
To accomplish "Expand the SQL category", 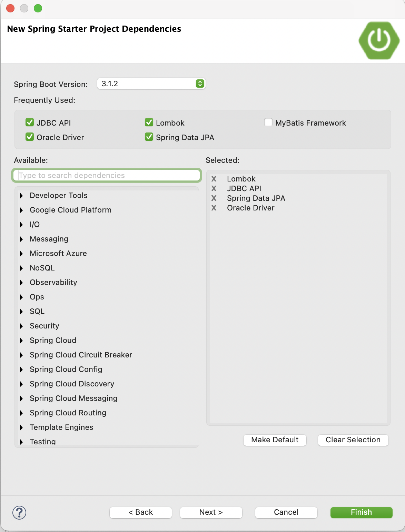I will pyautogui.click(x=21, y=312).
